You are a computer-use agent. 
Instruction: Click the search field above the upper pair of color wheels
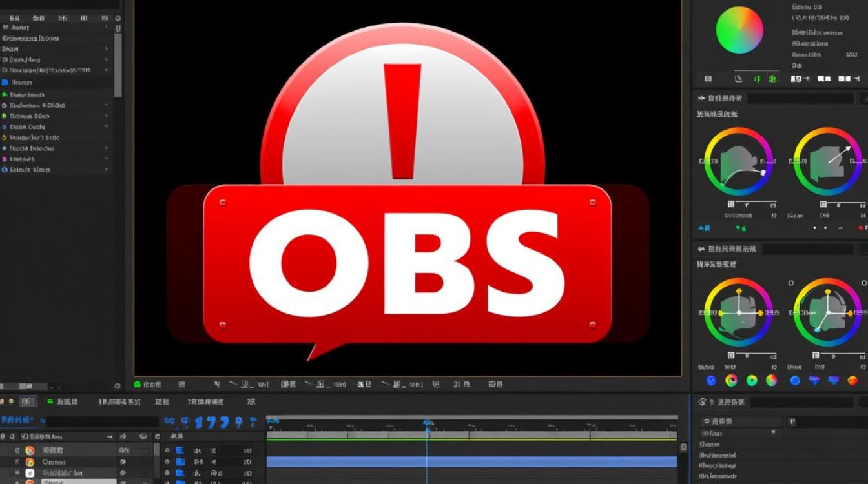[x=801, y=99]
